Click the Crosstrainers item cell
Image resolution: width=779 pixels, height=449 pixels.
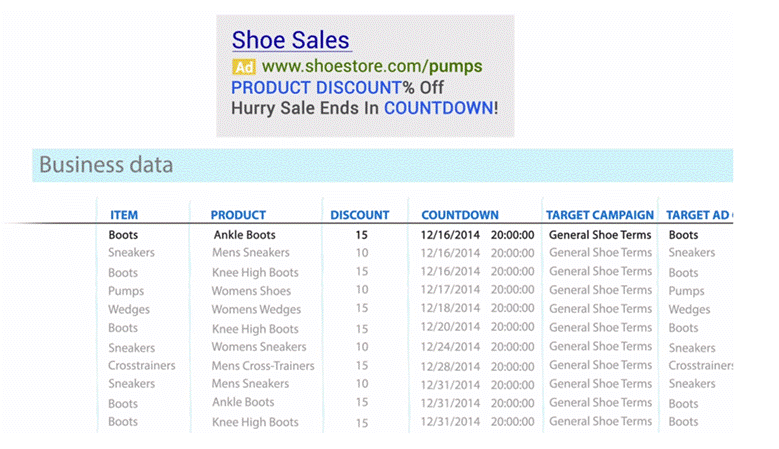(141, 366)
